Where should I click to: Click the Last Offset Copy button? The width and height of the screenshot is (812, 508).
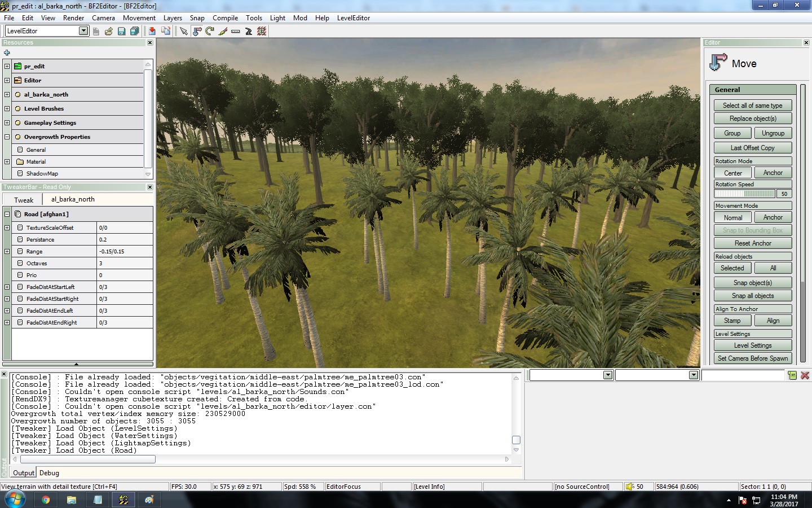click(x=753, y=148)
